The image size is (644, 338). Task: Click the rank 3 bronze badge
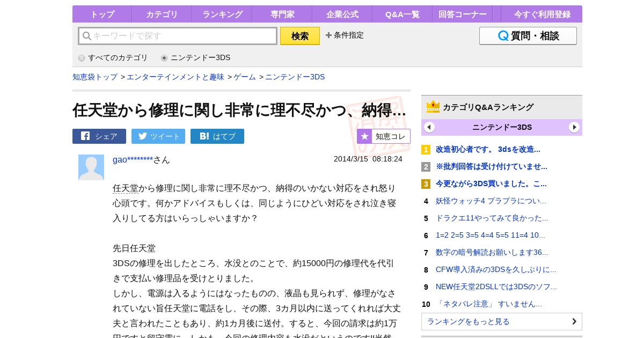tap(426, 184)
